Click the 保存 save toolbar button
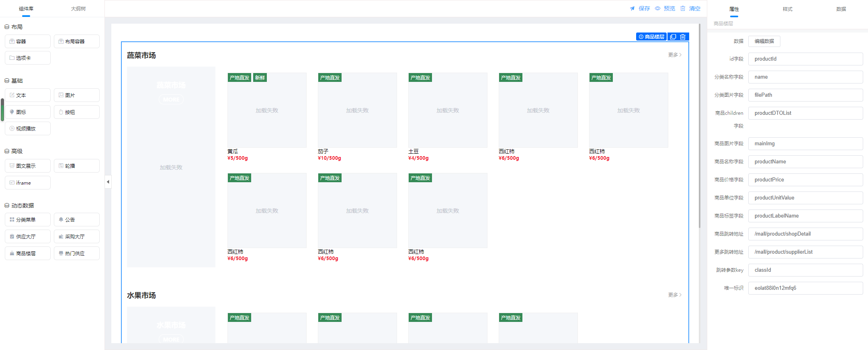 coord(640,8)
